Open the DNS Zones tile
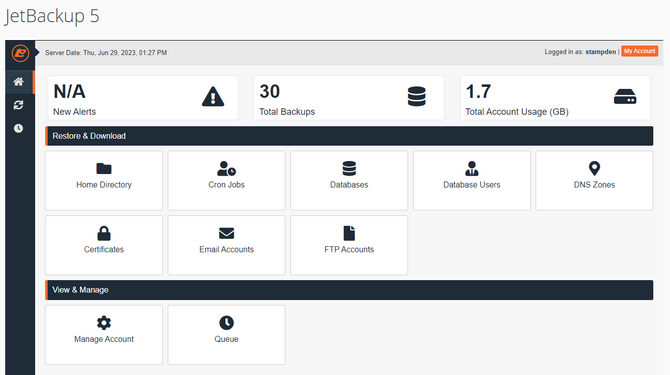 click(x=594, y=180)
